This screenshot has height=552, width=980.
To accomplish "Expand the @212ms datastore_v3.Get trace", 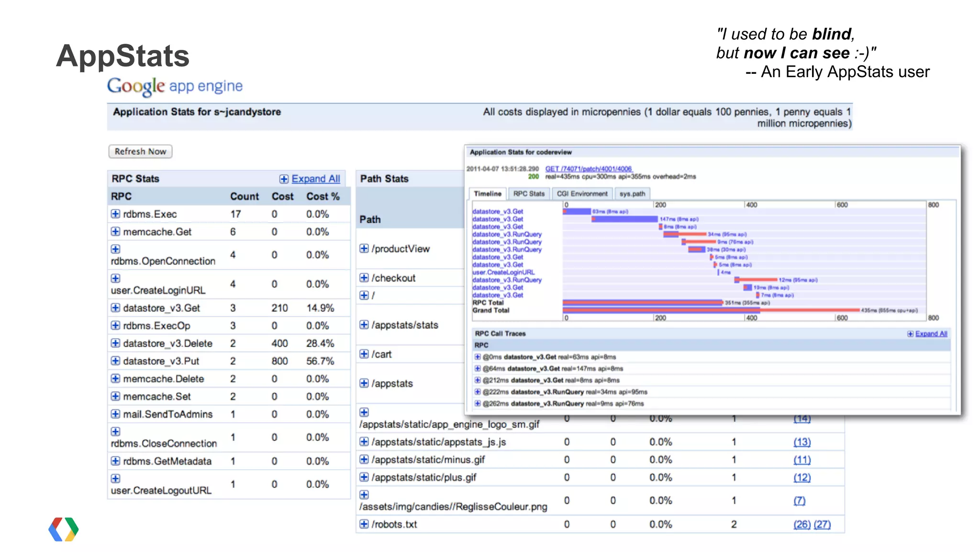I will (478, 380).
